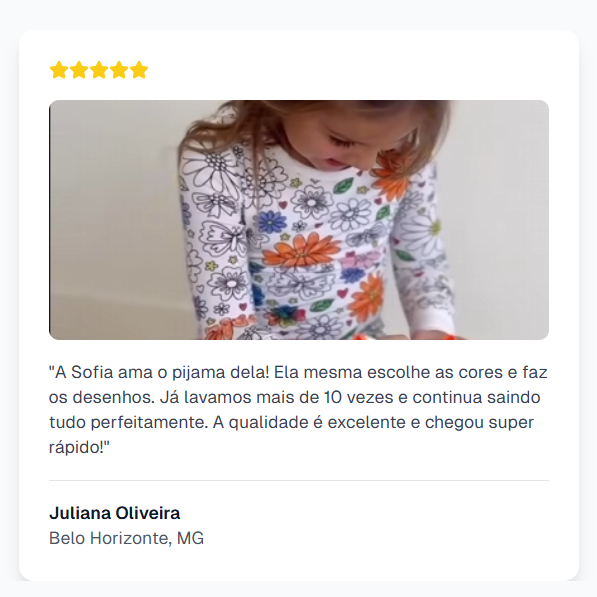Click the fourth yellow rating star

click(x=119, y=70)
